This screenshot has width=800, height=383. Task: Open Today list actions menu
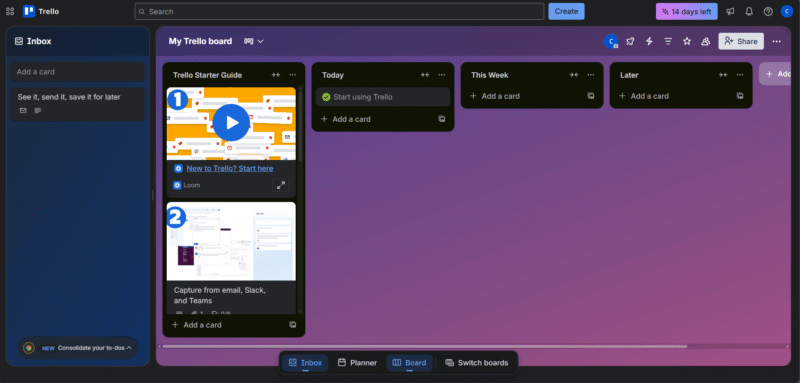tap(441, 75)
